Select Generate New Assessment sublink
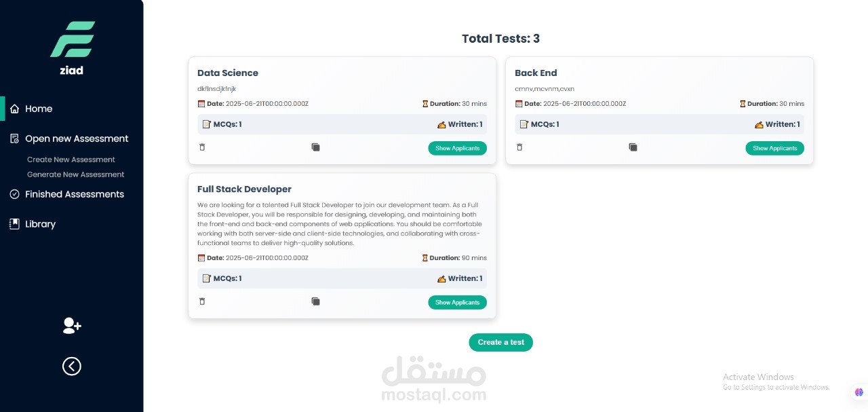868x412 pixels. (x=76, y=174)
